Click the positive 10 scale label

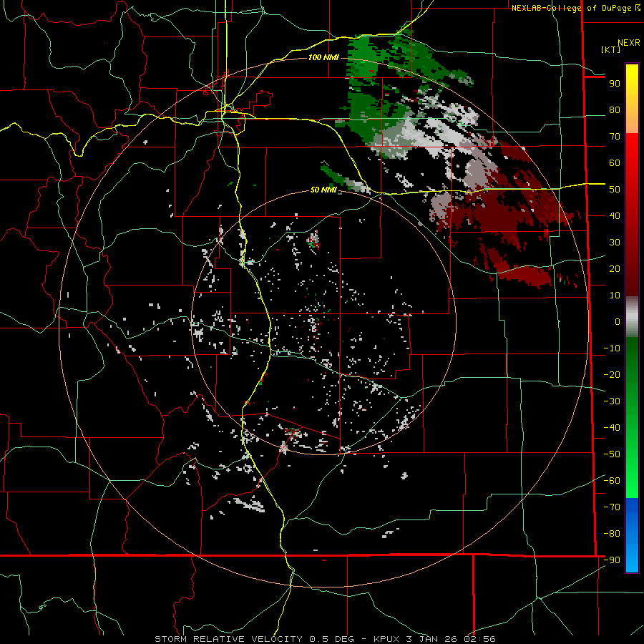615,296
